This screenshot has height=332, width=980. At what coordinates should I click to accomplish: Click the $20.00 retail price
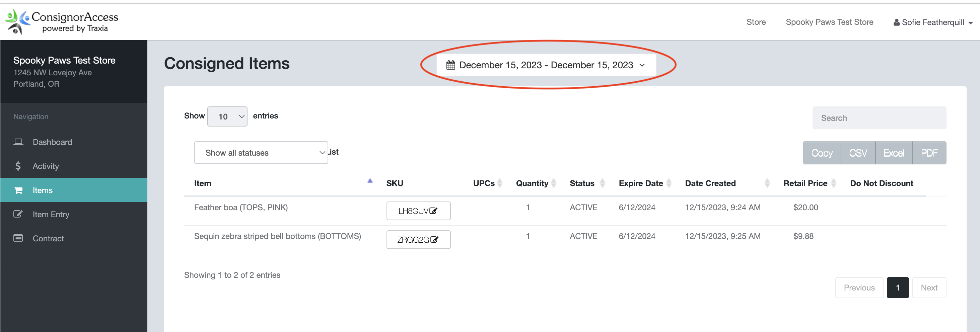coord(806,207)
